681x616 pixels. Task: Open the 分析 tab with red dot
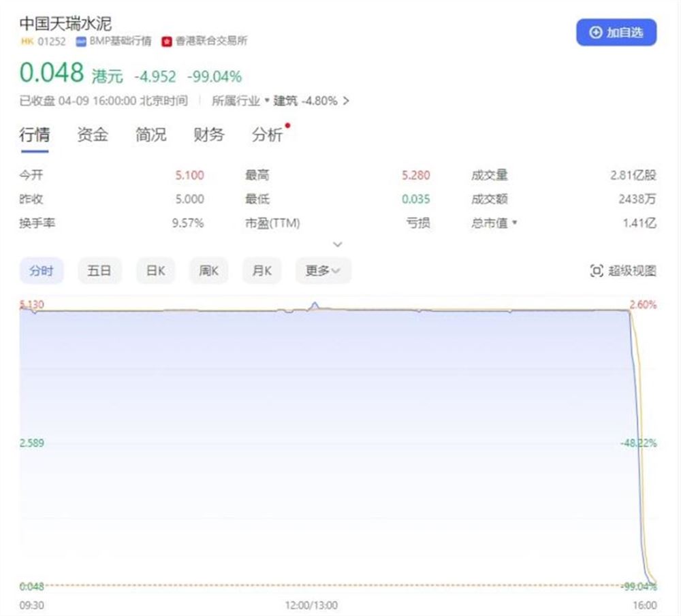click(268, 135)
